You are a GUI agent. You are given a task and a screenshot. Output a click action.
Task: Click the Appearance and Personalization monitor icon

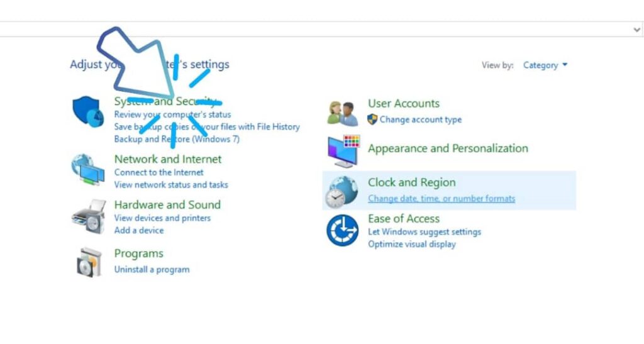343,151
